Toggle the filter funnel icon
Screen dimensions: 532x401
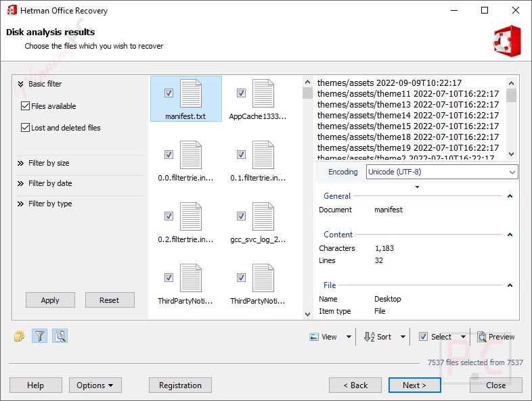coord(40,336)
